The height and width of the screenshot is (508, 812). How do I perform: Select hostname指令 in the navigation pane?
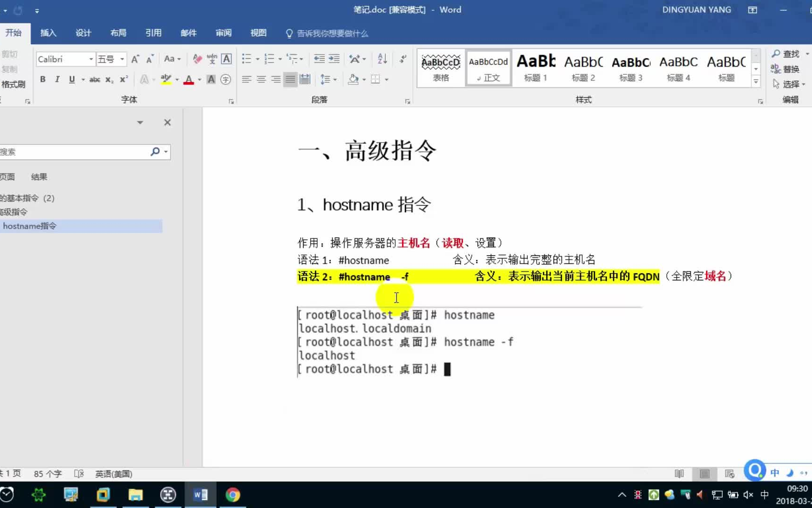30,226
